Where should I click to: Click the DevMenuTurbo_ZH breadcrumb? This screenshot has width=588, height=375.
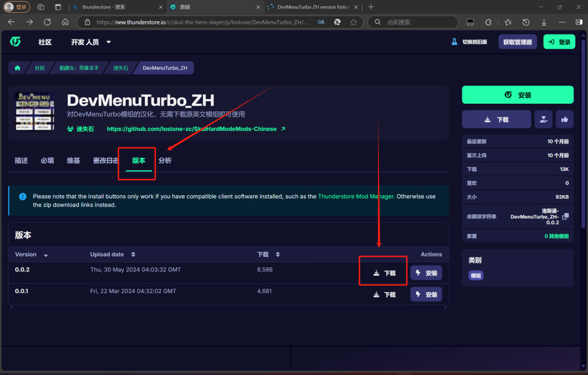165,68
